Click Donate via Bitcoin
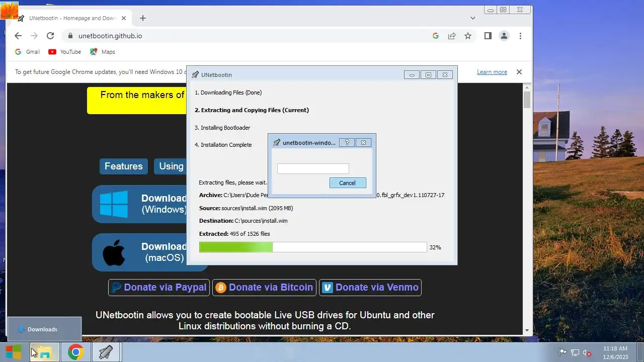The image size is (644, 362). (x=264, y=288)
